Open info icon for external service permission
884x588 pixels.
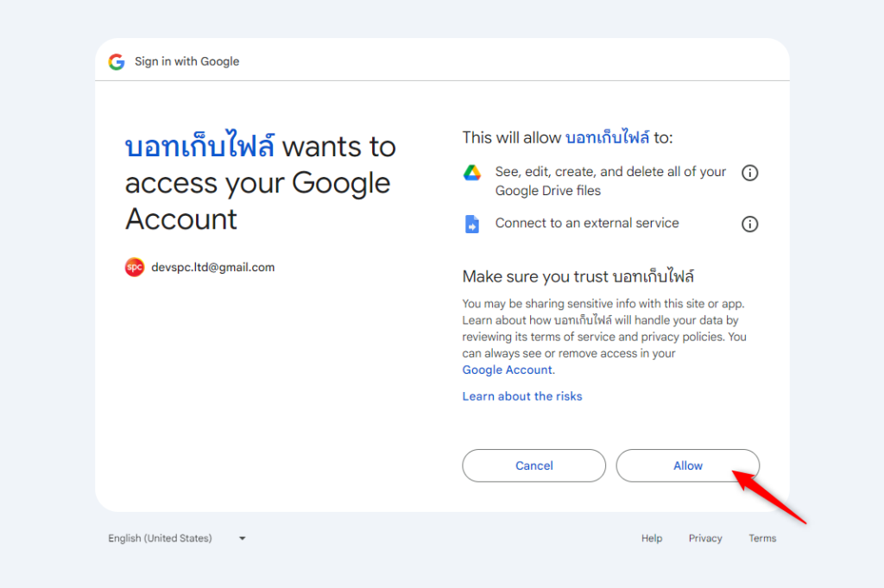[750, 224]
